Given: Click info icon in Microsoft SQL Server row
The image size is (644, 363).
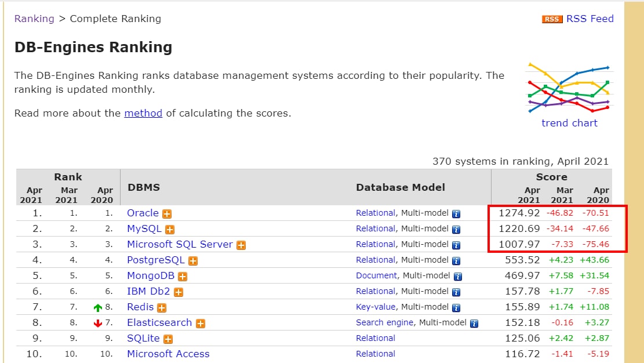Looking at the screenshot, I should [x=456, y=245].
